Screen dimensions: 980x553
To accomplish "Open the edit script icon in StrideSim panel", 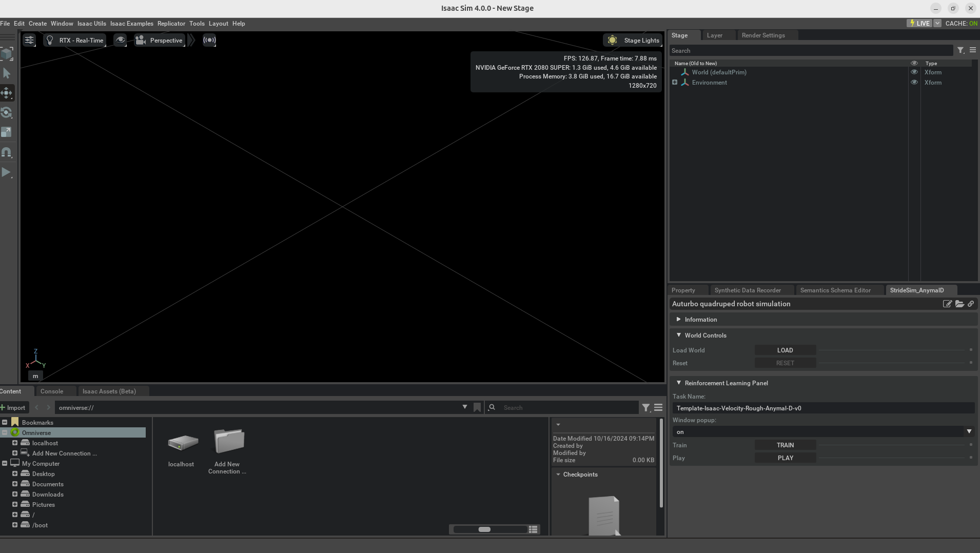I will click(947, 304).
